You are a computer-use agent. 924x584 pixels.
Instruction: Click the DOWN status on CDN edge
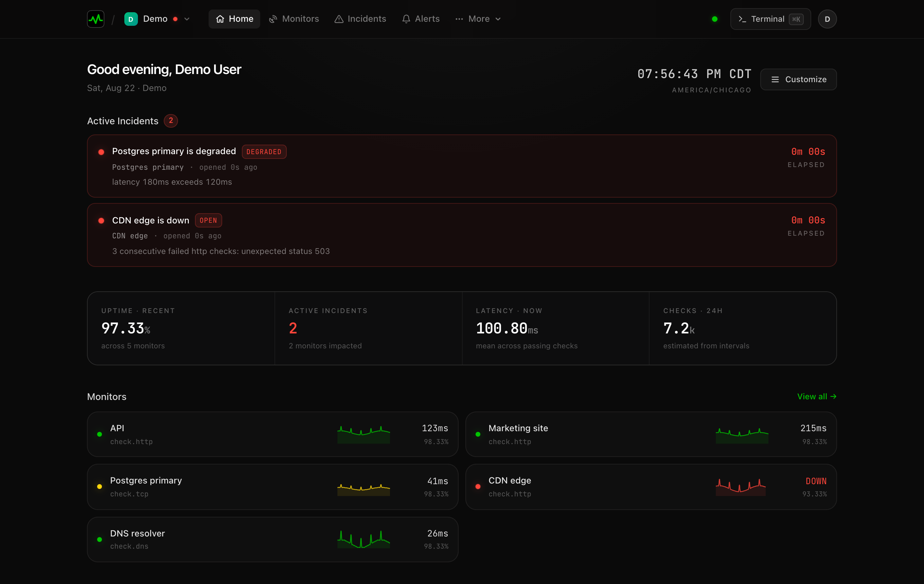(x=816, y=481)
